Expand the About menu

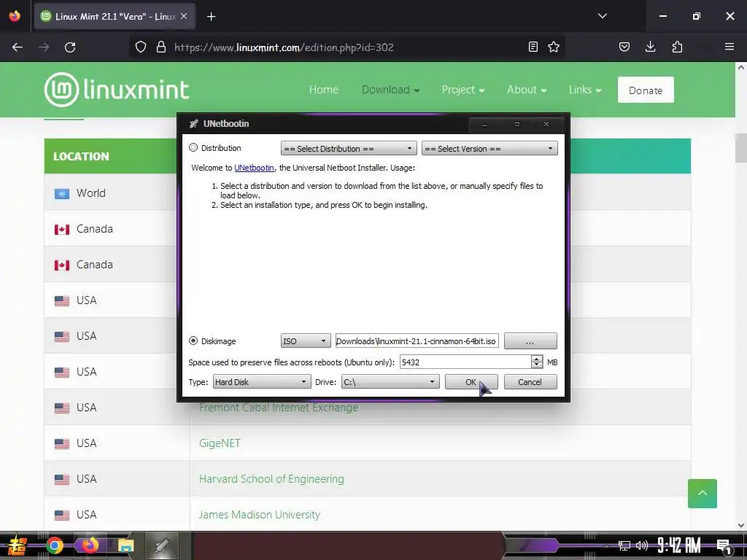coord(527,90)
